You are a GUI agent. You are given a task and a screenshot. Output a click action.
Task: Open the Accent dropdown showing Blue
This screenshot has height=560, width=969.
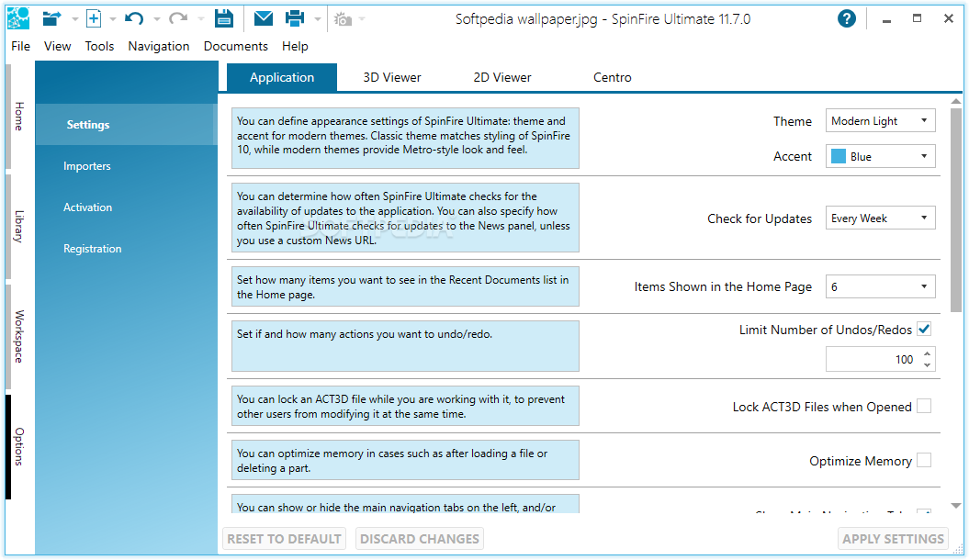[x=880, y=156]
